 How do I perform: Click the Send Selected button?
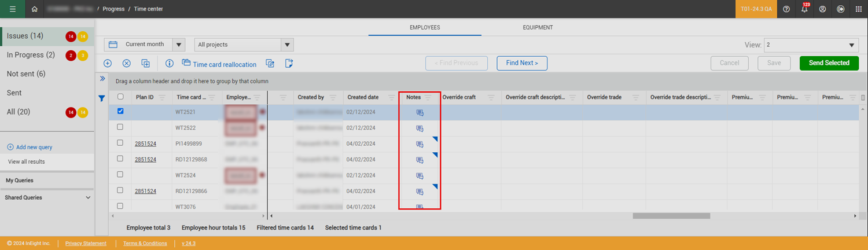click(829, 63)
